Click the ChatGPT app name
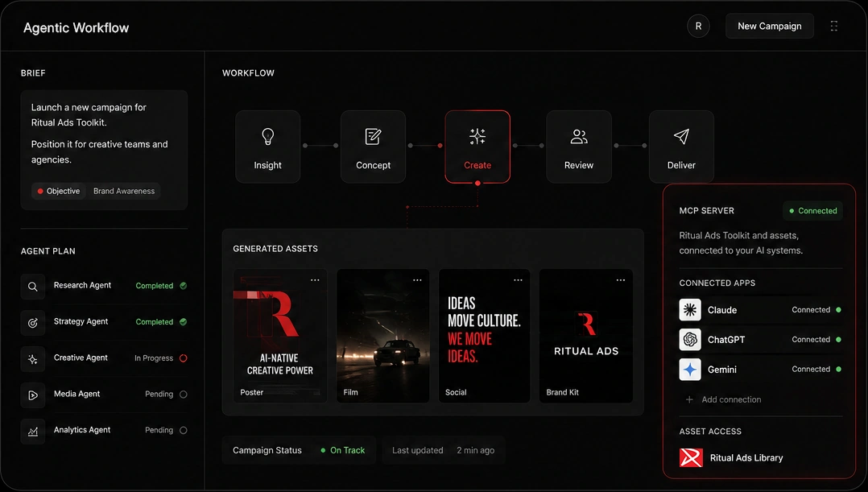 [x=726, y=340]
